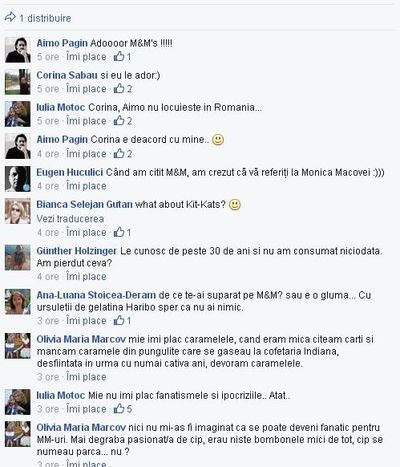The width and height of the screenshot is (400, 467).
Task: Open the 1 distribuire shares list
Action: 45,18
